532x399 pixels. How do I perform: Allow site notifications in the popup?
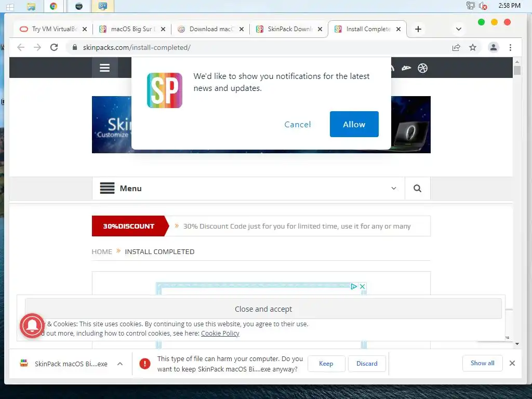point(354,124)
